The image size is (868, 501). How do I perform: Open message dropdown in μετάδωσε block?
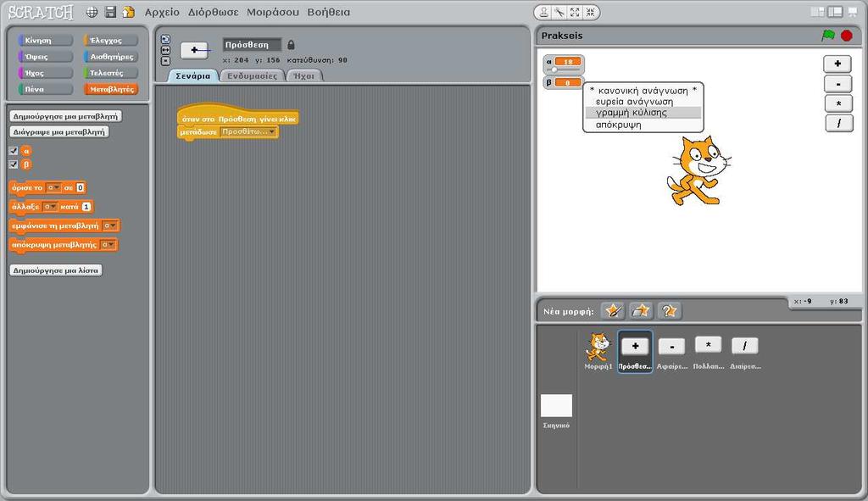tap(248, 131)
